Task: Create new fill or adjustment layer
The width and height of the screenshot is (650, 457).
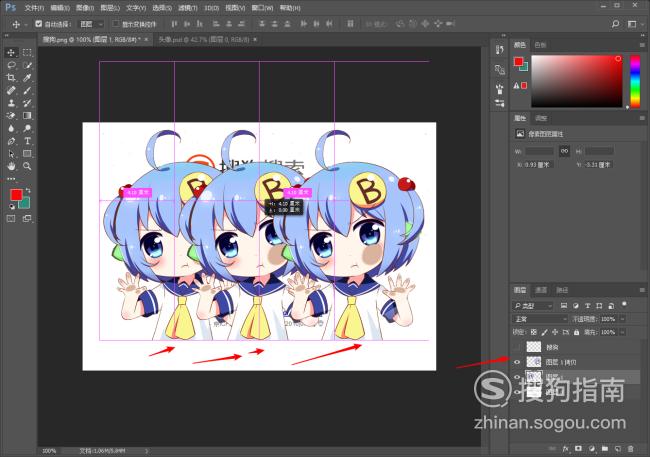Action: [592, 449]
